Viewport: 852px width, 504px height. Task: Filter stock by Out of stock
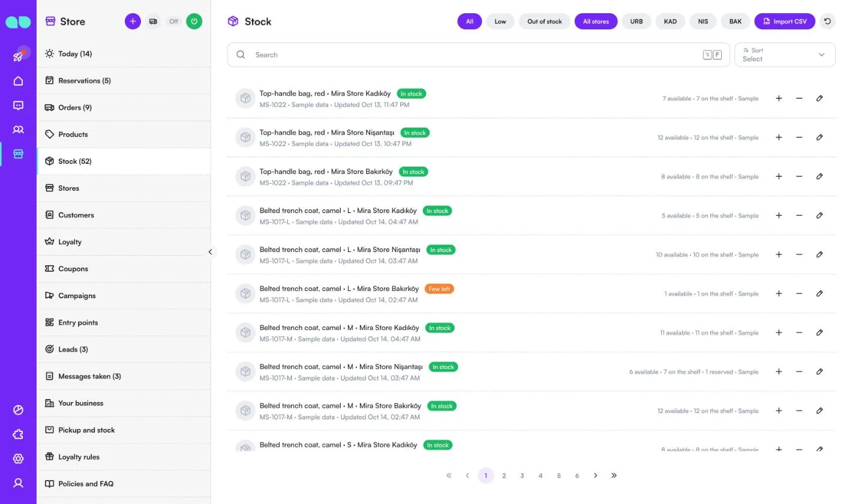pos(545,22)
